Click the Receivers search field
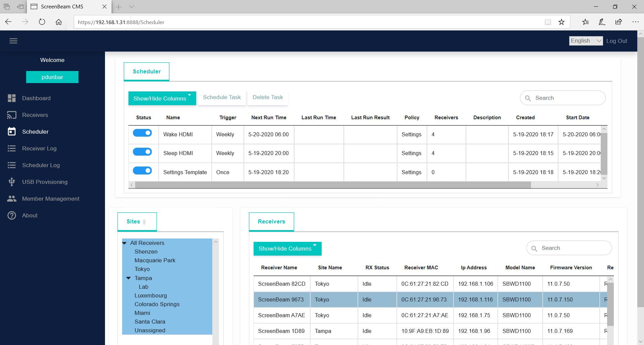 tap(574, 248)
